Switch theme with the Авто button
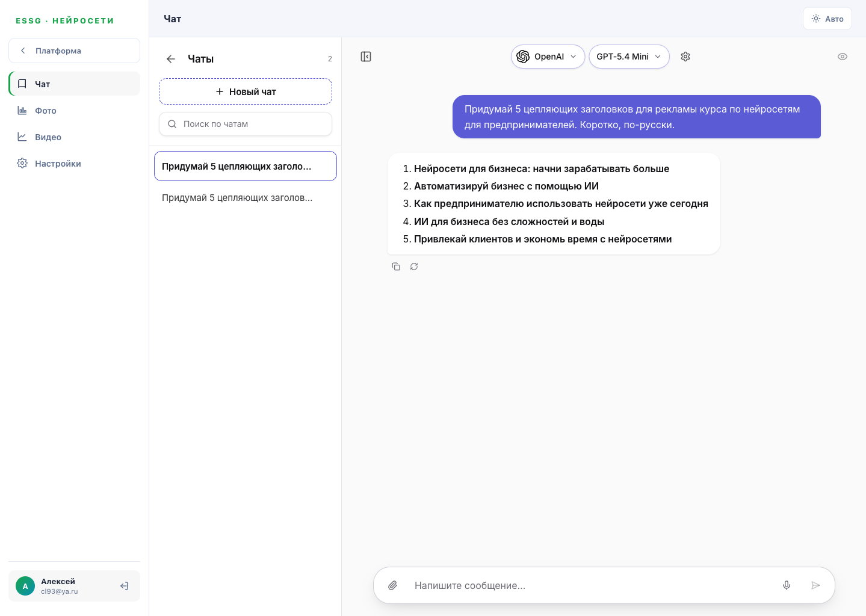 827,19
